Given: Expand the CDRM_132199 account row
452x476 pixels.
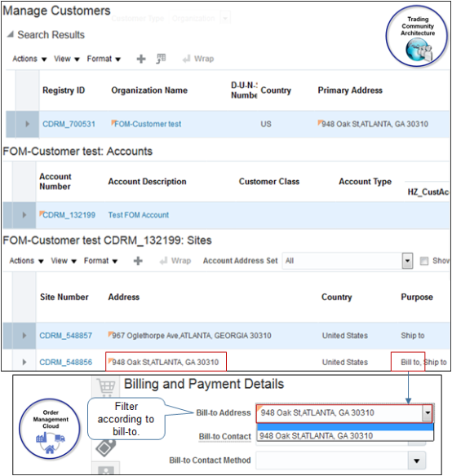Looking at the screenshot, I should (24, 215).
